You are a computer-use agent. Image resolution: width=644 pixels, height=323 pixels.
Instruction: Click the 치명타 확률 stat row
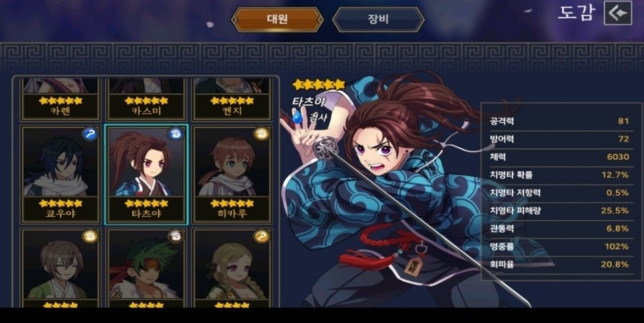(559, 175)
